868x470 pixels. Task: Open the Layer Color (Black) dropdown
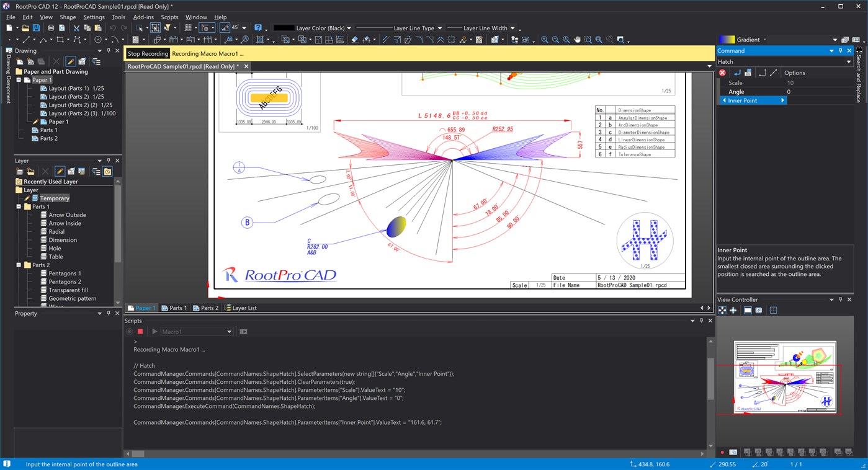click(349, 27)
